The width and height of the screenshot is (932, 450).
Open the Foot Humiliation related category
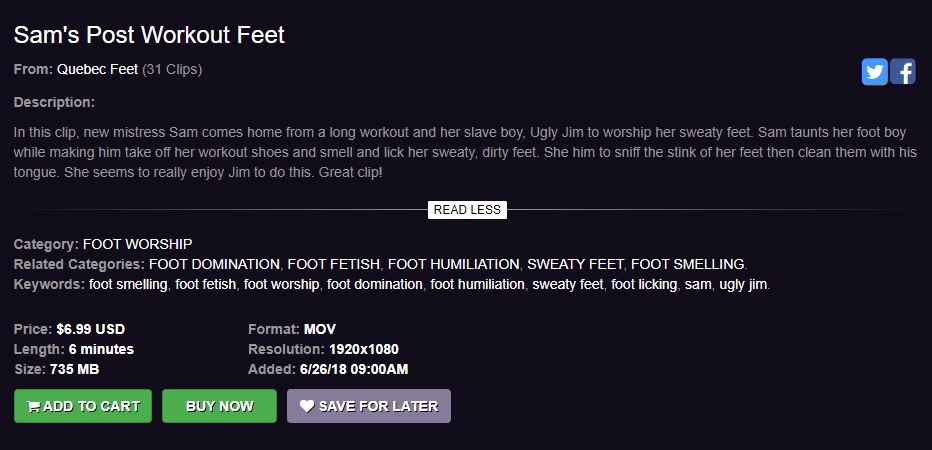click(454, 264)
